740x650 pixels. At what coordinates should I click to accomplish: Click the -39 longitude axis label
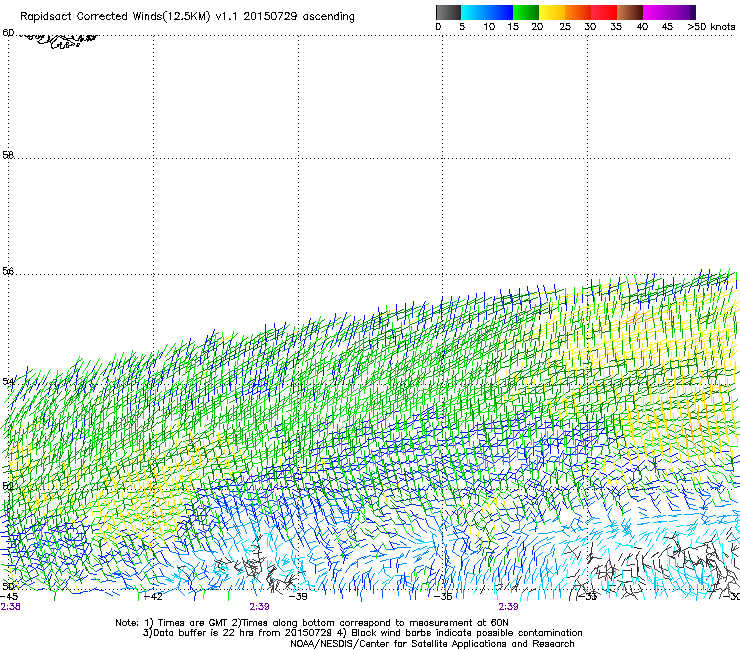[297, 597]
